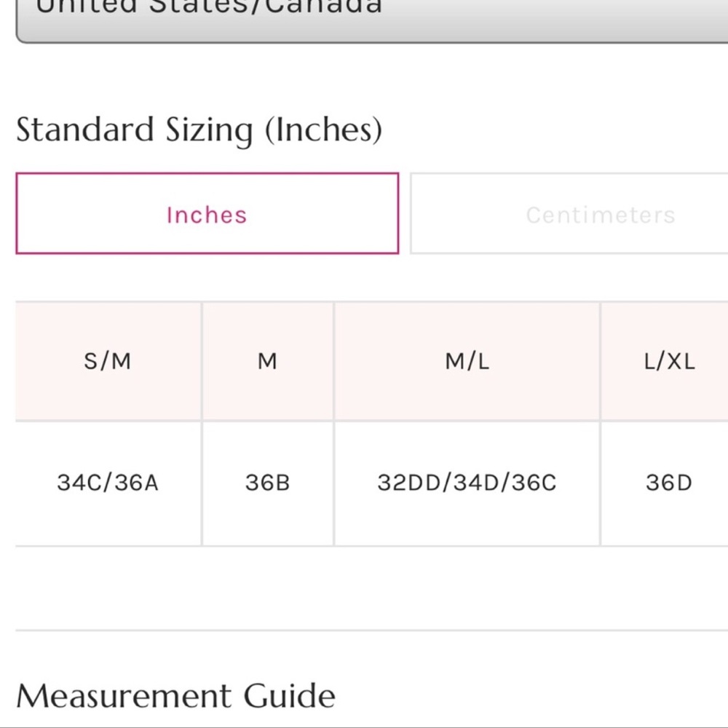Click the word '(Inches)' in the heading
Screen dimensions: 728x728
coord(324,130)
